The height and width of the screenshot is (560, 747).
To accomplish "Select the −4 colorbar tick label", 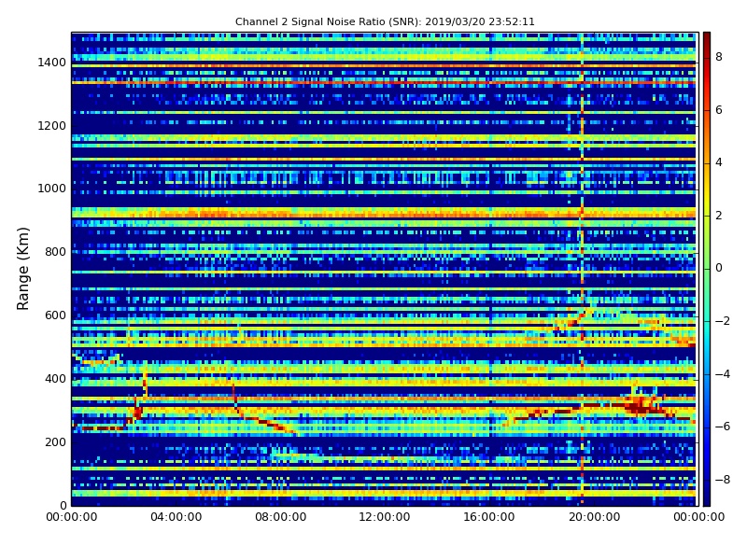I will [x=722, y=374].
